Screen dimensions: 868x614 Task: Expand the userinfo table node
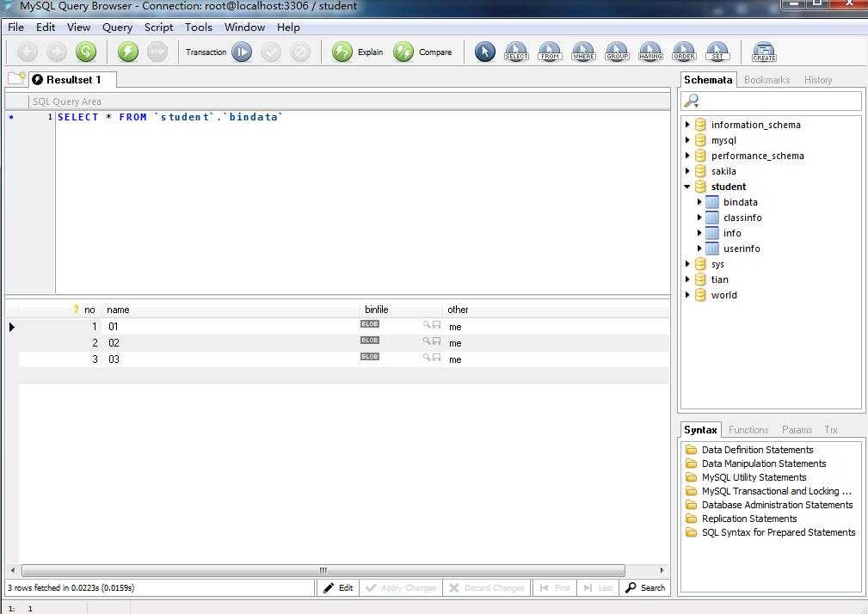[699, 249]
